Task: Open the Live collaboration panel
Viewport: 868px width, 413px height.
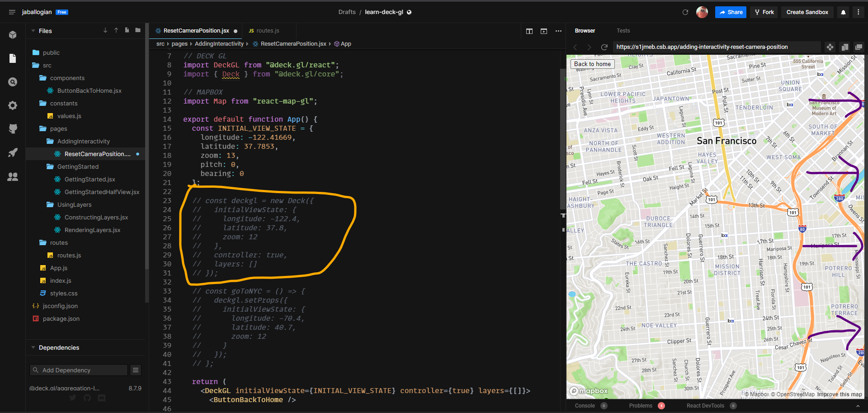Action: [13, 176]
